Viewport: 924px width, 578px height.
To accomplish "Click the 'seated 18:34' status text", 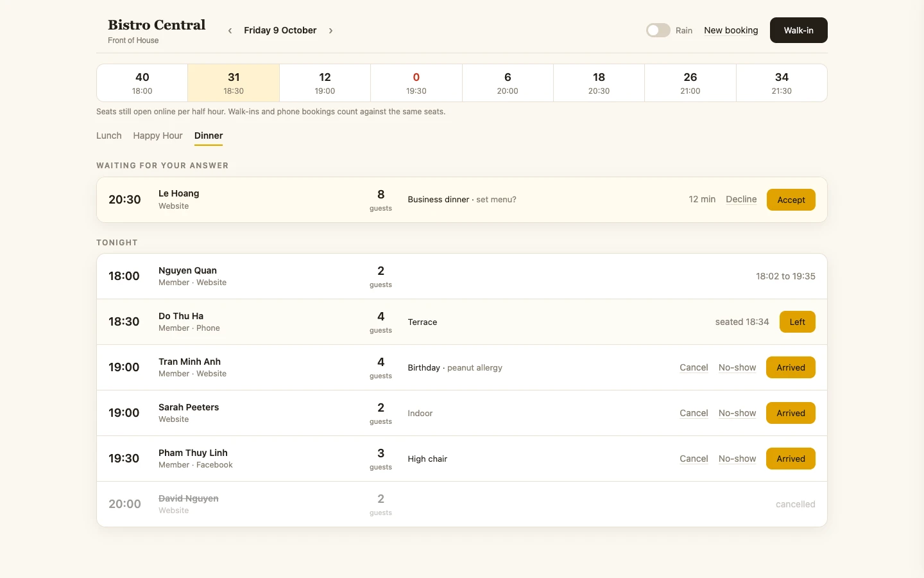I will pyautogui.click(x=742, y=322).
